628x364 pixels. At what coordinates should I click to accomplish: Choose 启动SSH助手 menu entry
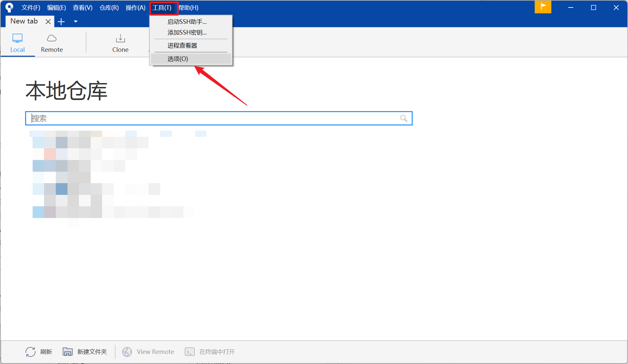coord(187,22)
